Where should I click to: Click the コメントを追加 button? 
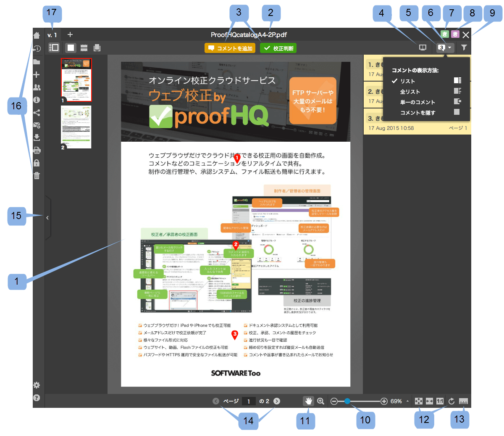(230, 48)
